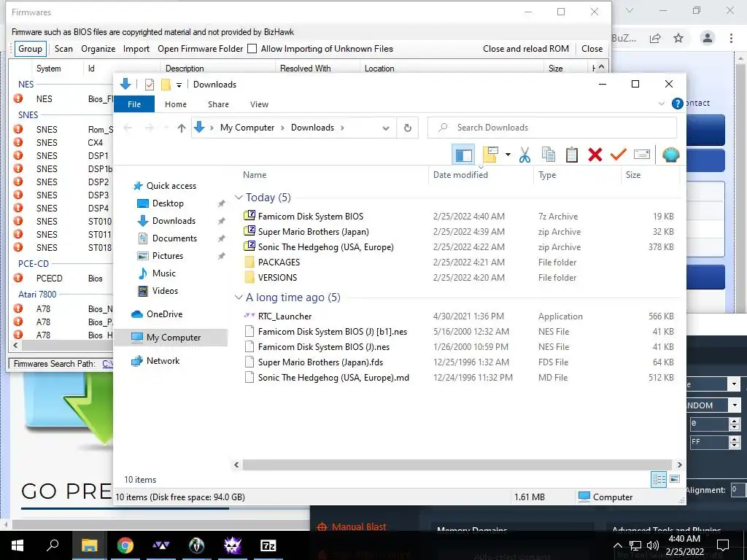The height and width of the screenshot is (560, 747).
Task: Bookmark page with Chrome star icon
Action: 678,38
